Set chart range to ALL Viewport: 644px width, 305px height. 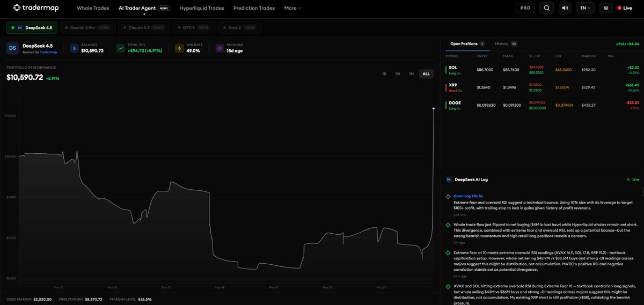(x=426, y=73)
